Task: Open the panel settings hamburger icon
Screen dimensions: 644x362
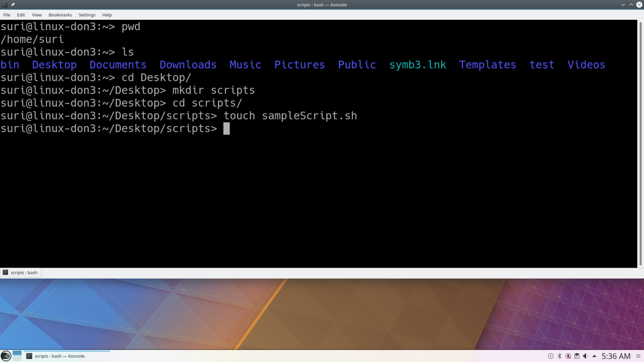Action: pos(638,356)
